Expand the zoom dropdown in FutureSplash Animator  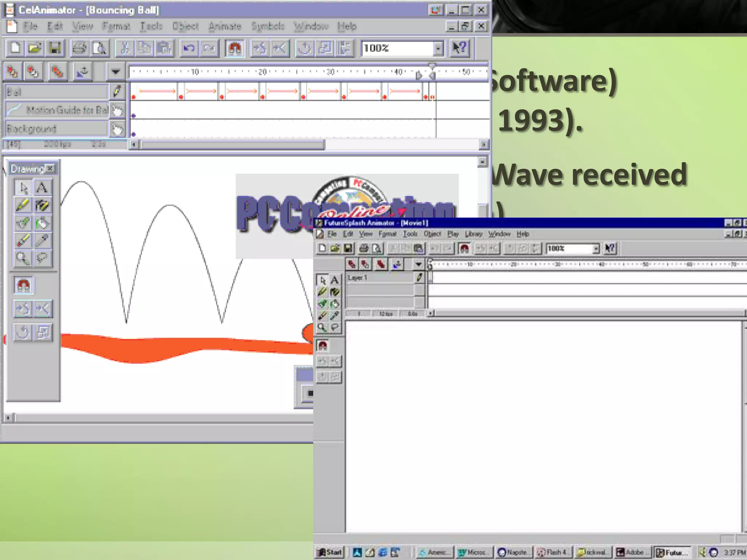[596, 249]
